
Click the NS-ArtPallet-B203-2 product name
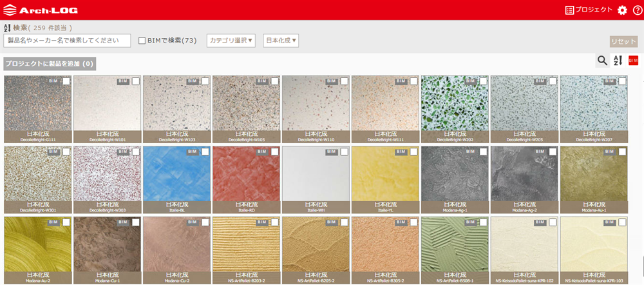coord(247,281)
